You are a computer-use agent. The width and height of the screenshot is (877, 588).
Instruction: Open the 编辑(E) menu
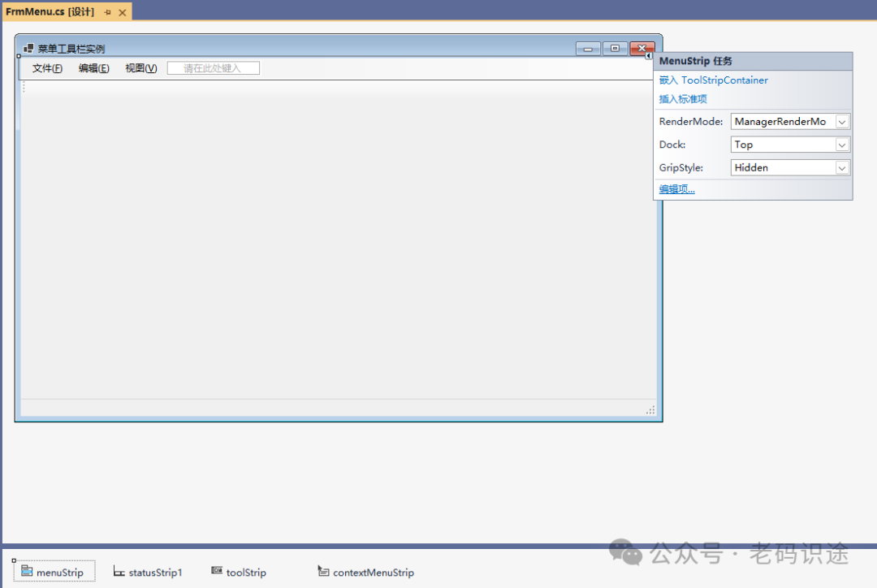pyautogui.click(x=94, y=68)
